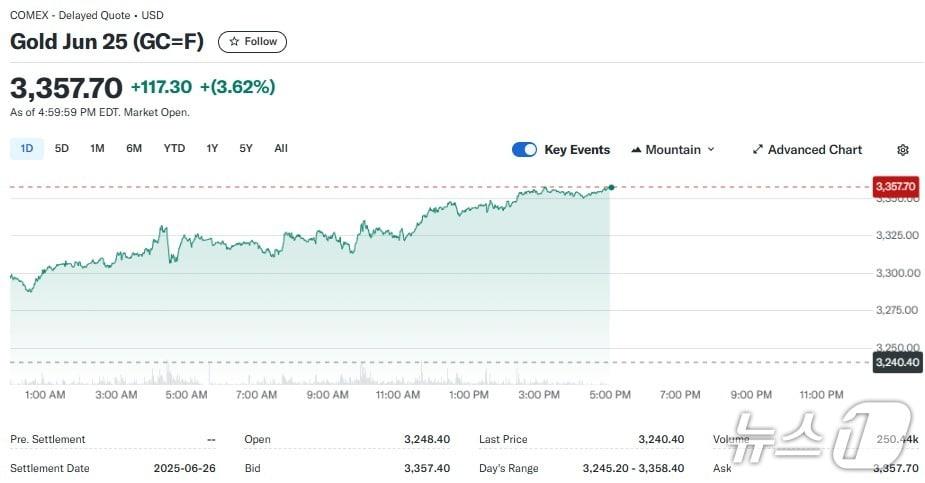Viewport: 925px width, 483px height.
Task: Click the dark 3,240.40 previous close label
Action: [x=896, y=362]
